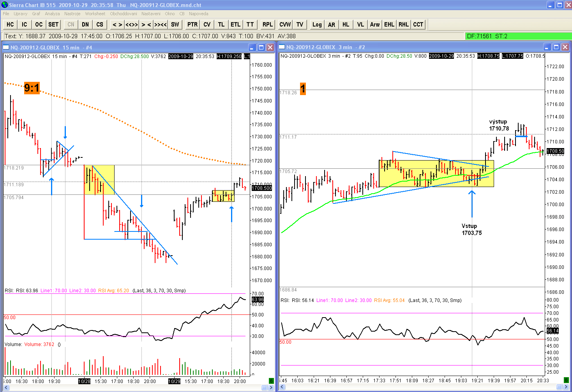
Task: Click the HC toolbar button
Action: pyautogui.click(x=10, y=25)
